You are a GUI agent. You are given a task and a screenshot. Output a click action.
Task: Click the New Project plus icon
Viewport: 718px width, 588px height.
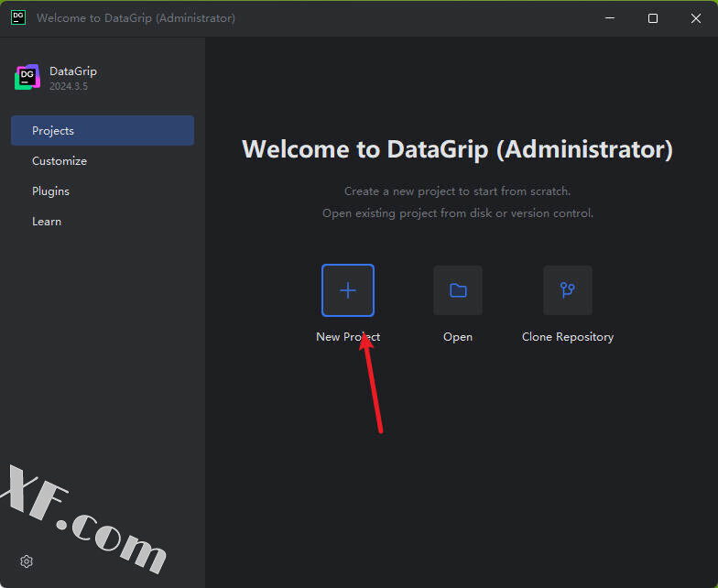[x=348, y=290]
